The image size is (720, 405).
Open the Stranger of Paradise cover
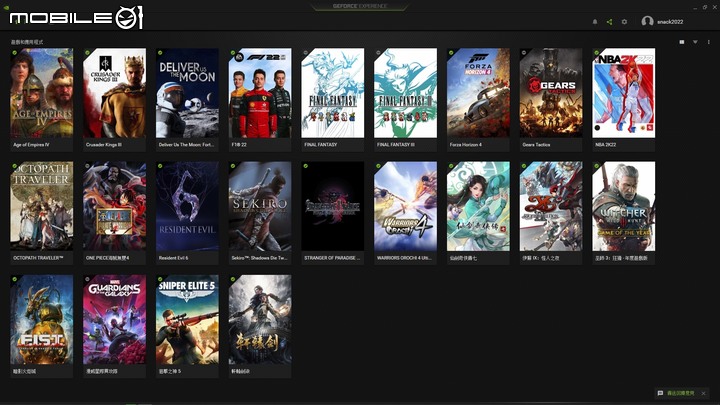[332, 206]
